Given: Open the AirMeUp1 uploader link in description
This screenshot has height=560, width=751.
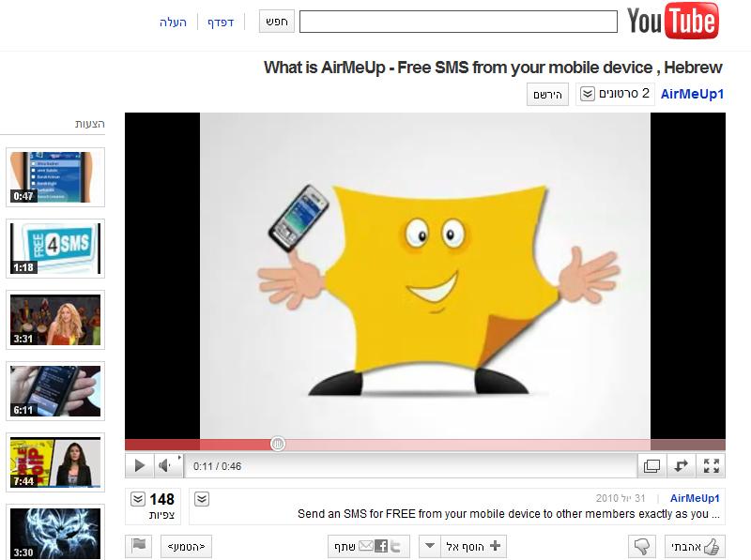Looking at the screenshot, I should coord(695,498).
